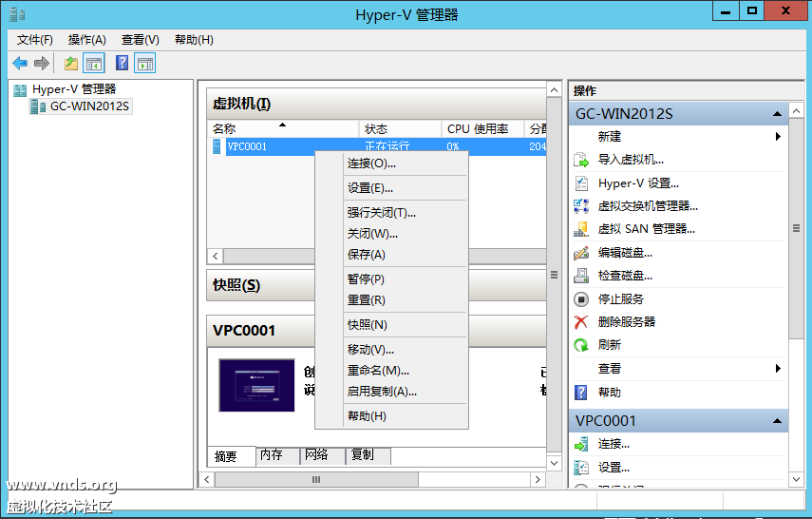
Task: Choose 重命名(M)... from the context menu
Action: click(x=391, y=370)
